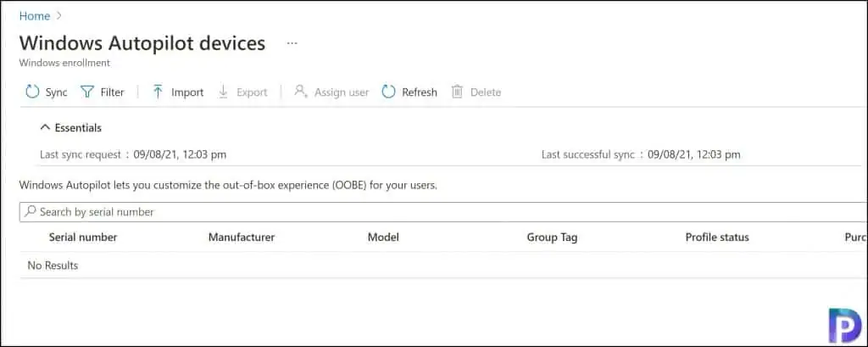This screenshot has height=347, width=868.
Task: Click the Refresh button label
Action: [x=419, y=92]
